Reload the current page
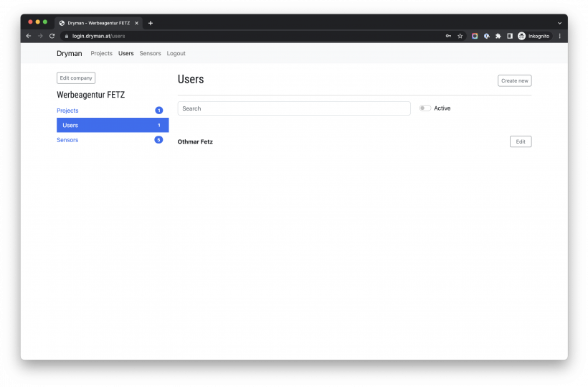Image resolution: width=588 pixels, height=387 pixels. [x=52, y=36]
